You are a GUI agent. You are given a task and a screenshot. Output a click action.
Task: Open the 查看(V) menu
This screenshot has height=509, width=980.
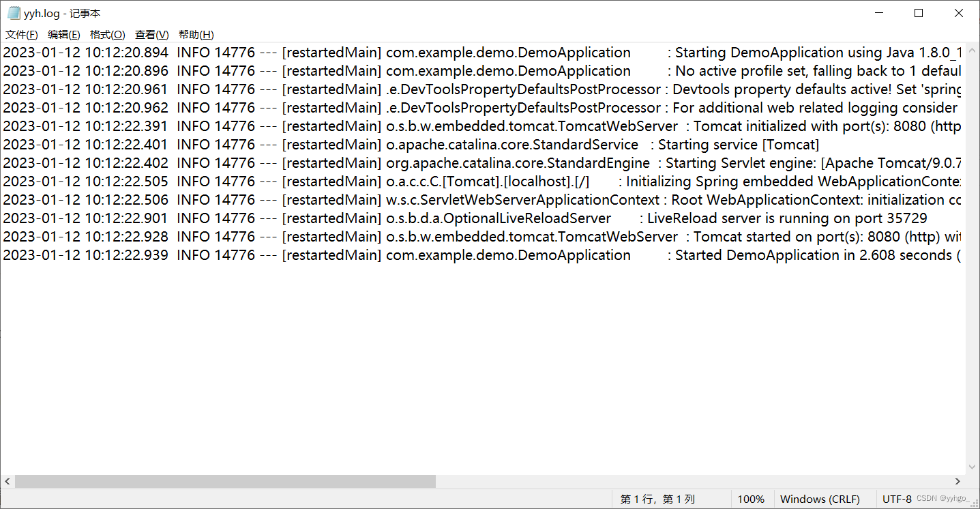pos(152,35)
